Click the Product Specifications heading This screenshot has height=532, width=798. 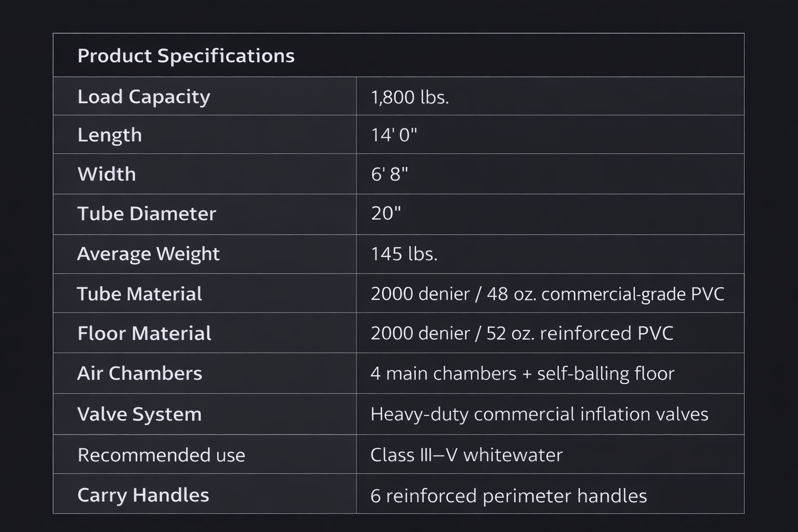click(x=185, y=56)
